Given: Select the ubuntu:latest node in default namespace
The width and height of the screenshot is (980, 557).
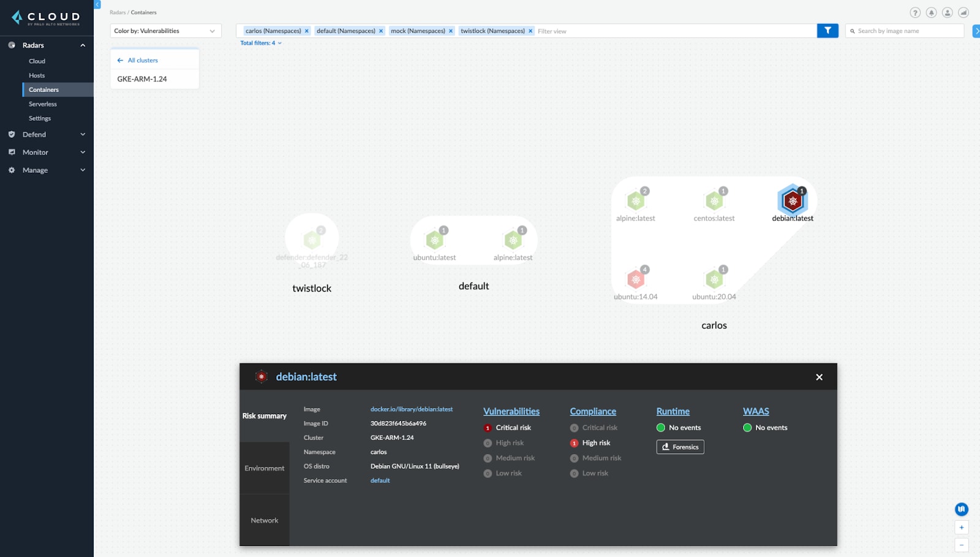Looking at the screenshot, I should pyautogui.click(x=435, y=240).
